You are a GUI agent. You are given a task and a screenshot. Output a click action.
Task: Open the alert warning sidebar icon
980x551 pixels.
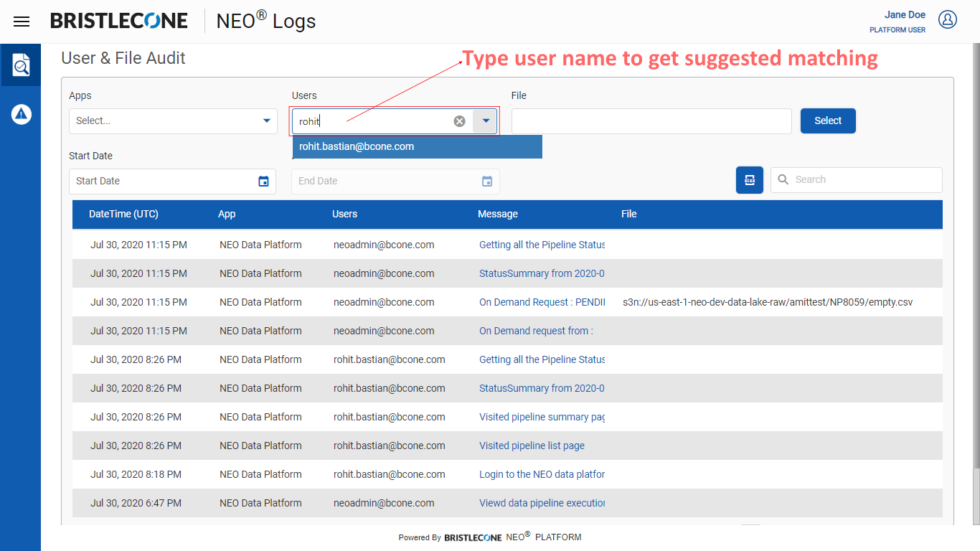coord(22,113)
